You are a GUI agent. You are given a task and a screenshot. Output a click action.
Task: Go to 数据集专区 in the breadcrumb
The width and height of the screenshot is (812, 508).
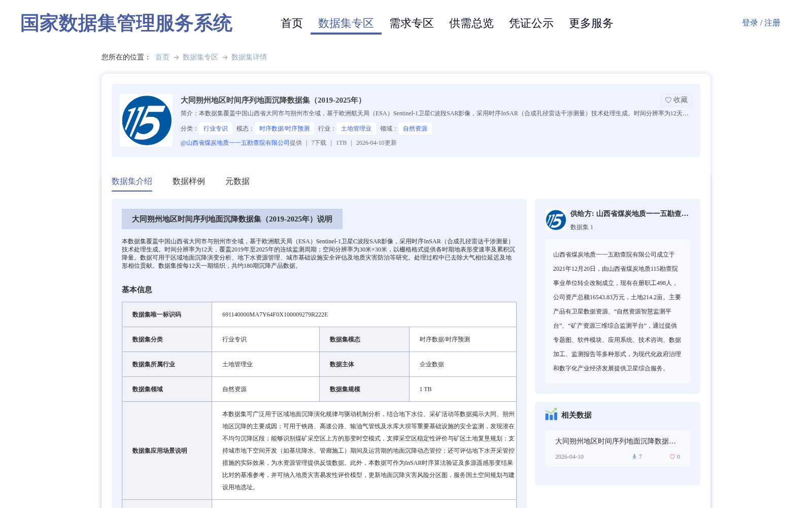200,57
